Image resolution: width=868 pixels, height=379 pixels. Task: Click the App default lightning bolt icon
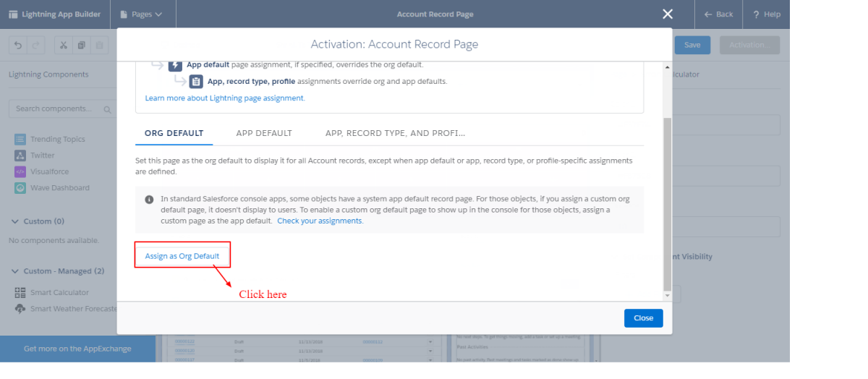(x=175, y=64)
